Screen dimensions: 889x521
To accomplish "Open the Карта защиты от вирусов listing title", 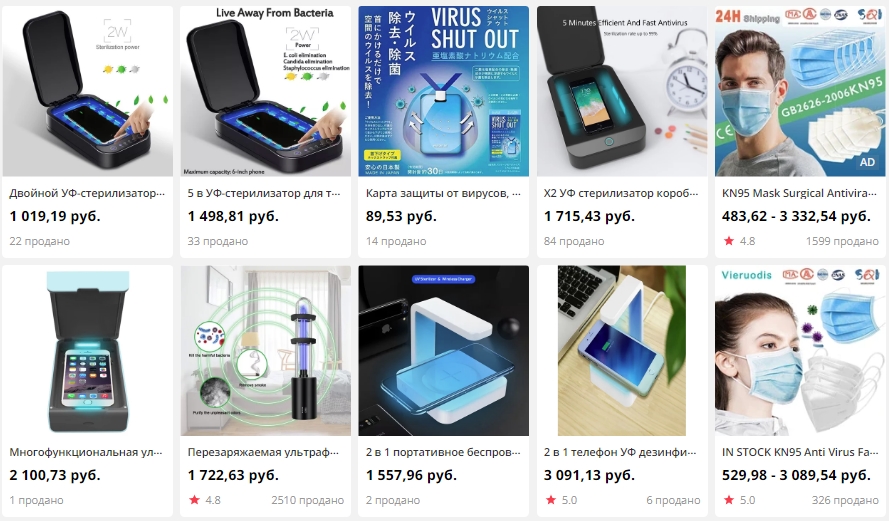I will (443, 193).
